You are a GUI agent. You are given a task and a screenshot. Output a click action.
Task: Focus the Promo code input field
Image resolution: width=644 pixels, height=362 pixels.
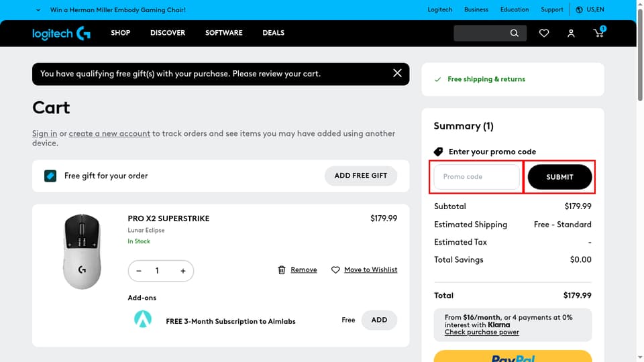point(477,177)
